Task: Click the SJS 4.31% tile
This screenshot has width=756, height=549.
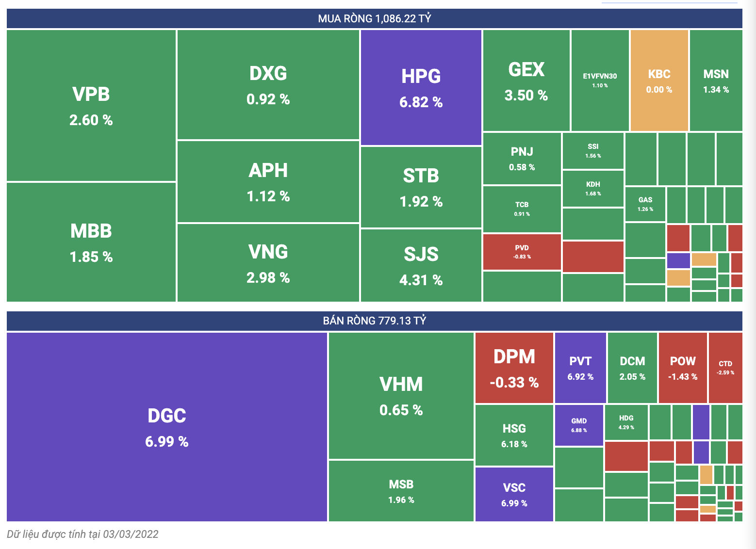Action: pos(421,265)
